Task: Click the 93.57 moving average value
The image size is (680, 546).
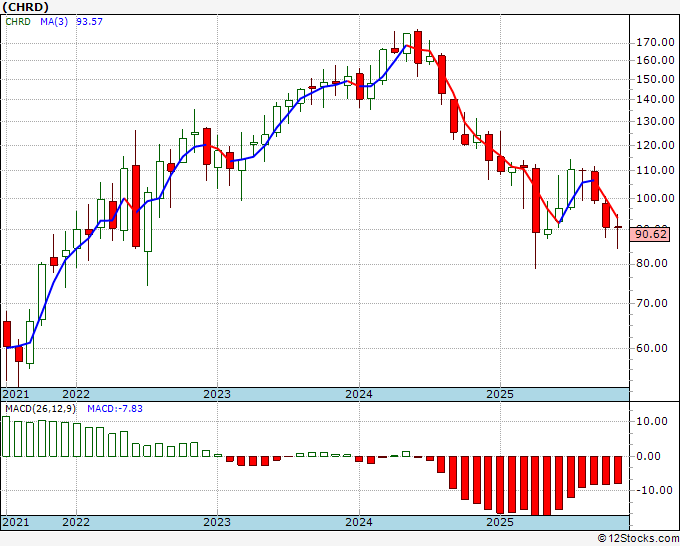Action: coord(89,22)
